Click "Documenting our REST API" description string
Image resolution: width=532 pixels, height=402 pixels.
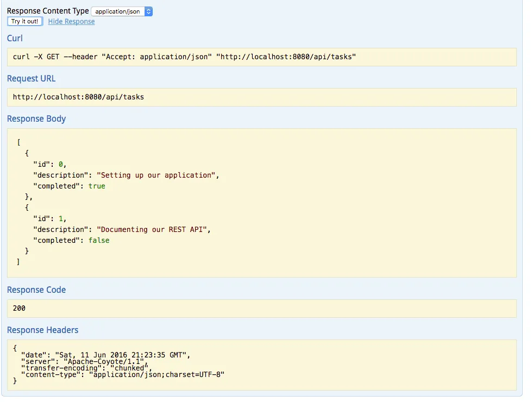coord(152,229)
